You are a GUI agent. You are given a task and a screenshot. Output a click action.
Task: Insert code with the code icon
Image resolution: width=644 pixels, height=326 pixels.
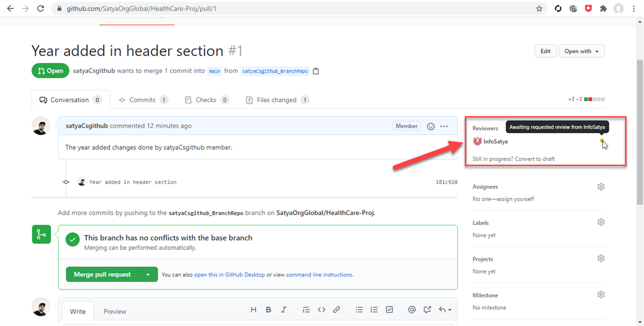321,310
